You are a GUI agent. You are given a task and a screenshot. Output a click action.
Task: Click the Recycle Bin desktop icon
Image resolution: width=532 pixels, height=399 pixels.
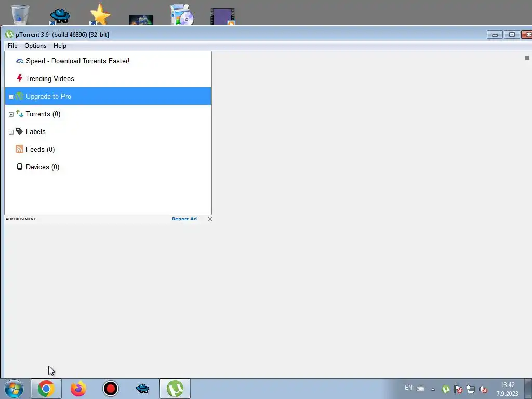[x=20, y=15]
